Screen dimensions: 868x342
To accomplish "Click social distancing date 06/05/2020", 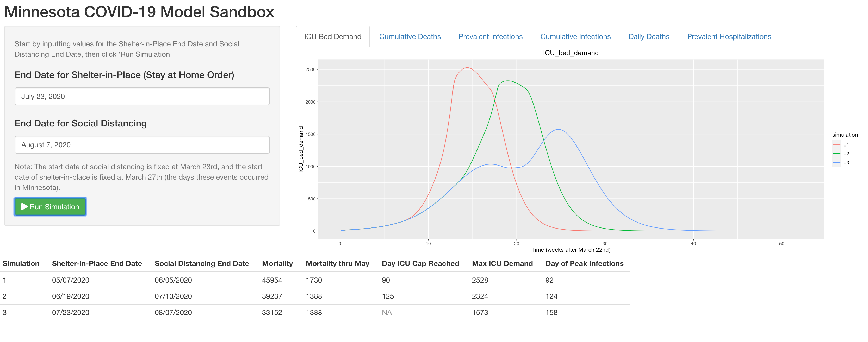I will [x=173, y=280].
